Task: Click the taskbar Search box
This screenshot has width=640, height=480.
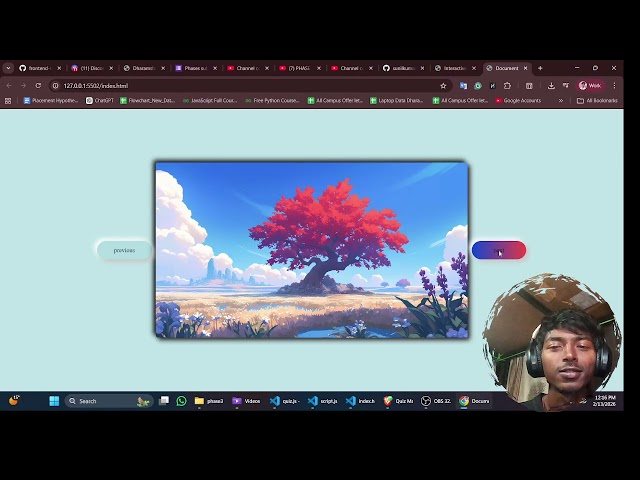Action: tap(109, 401)
